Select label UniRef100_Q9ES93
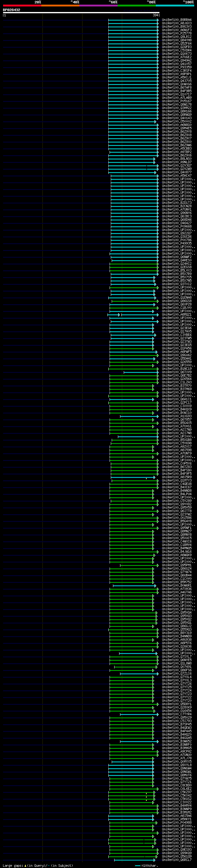197x868 pixels. [176, 850]
